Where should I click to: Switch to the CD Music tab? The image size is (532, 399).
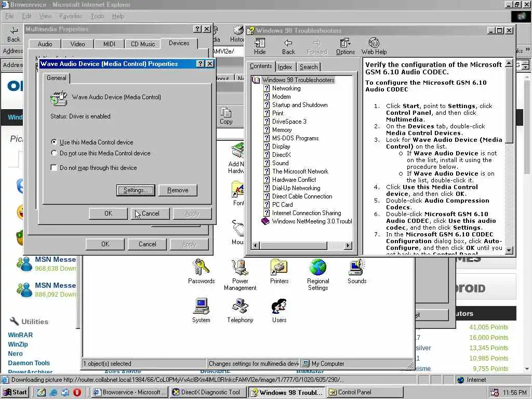point(143,44)
